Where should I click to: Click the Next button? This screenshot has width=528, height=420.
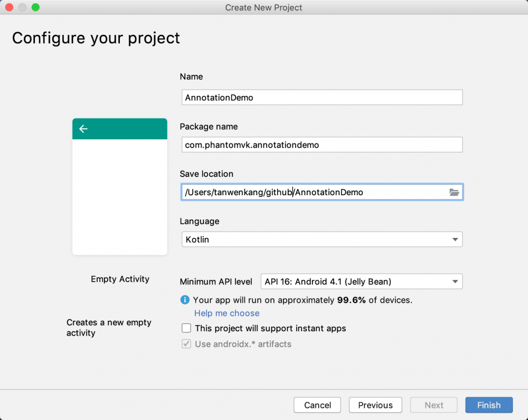tap(434, 405)
